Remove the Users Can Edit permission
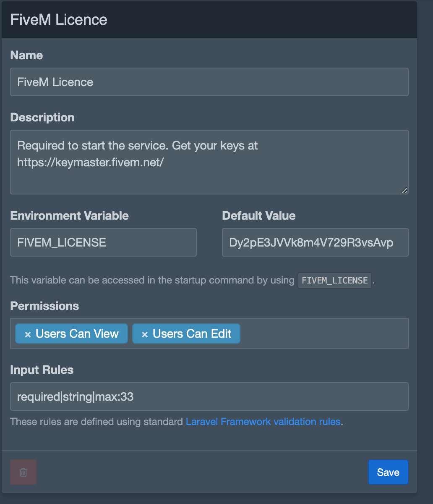Image resolution: width=433 pixels, height=504 pixels. coord(145,334)
